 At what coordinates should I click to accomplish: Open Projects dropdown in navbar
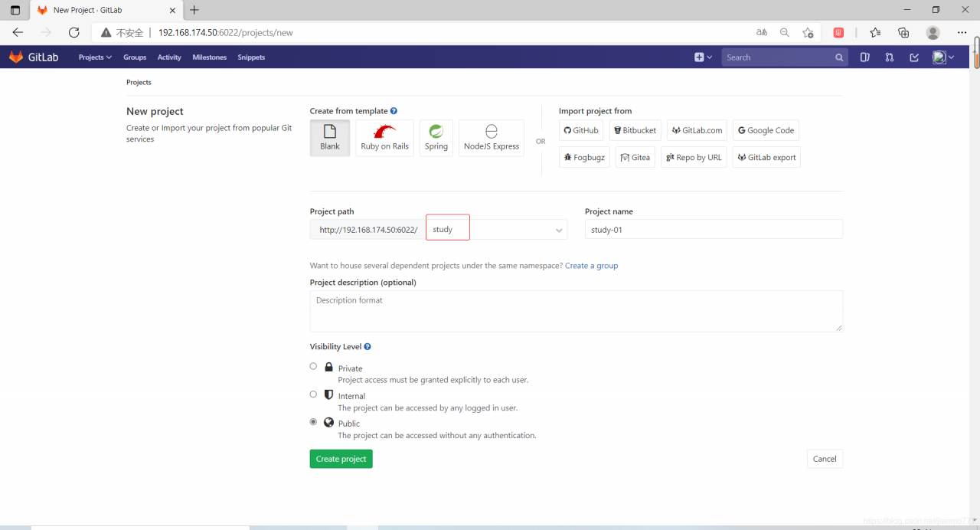pyautogui.click(x=95, y=57)
